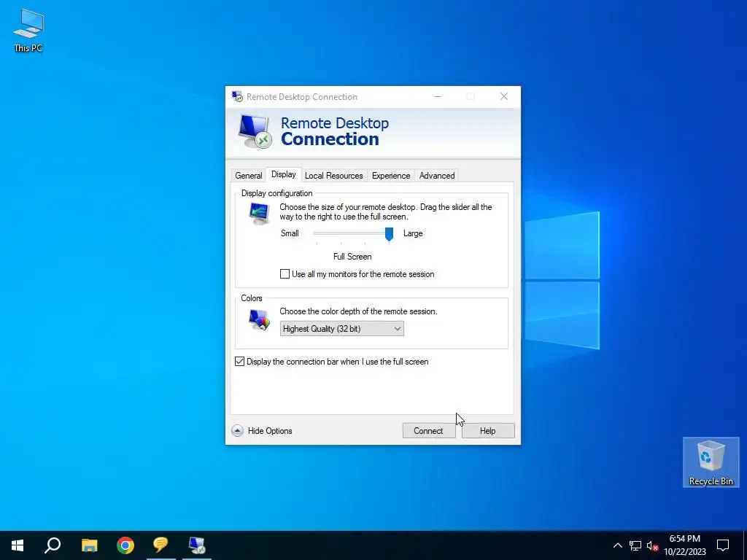Click the title bar Remote Desktop icon

pos(237,97)
